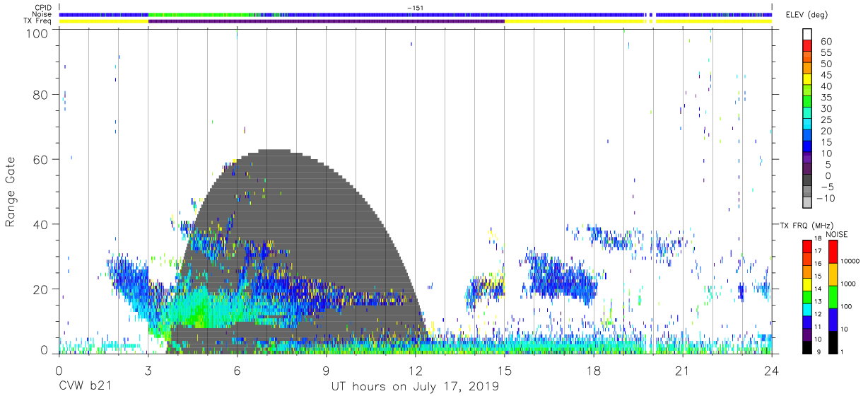Click the CPID value -151
The image size is (868, 401).
(416, 8)
